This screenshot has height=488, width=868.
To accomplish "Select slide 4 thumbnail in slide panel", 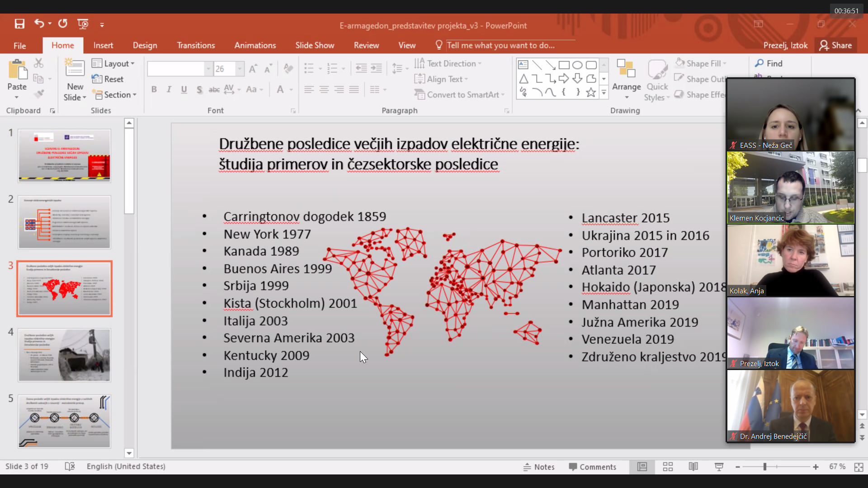I will point(64,355).
